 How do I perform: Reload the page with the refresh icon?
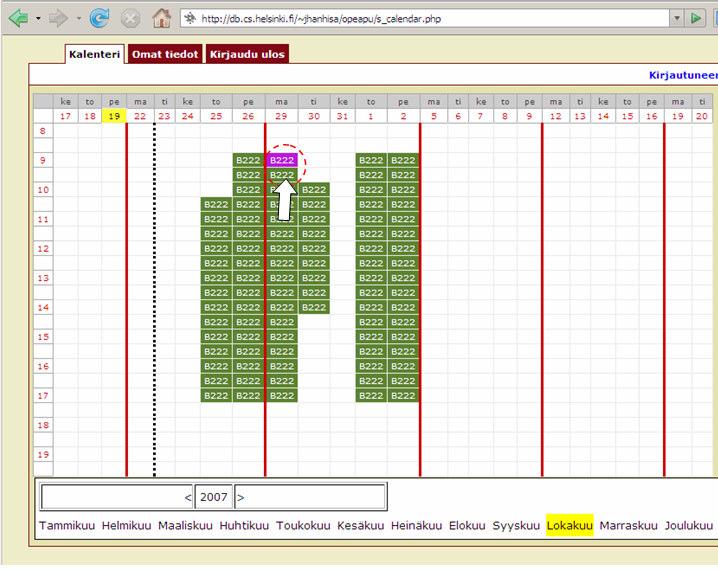tap(99, 19)
